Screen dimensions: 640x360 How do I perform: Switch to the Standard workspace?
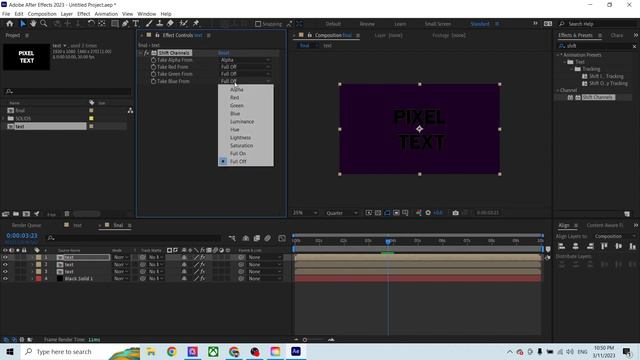tap(480, 24)
